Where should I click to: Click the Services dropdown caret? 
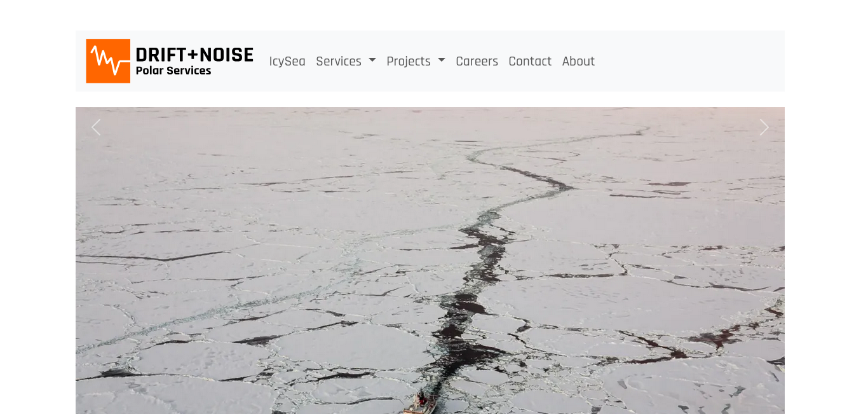[x=372, y=61]
